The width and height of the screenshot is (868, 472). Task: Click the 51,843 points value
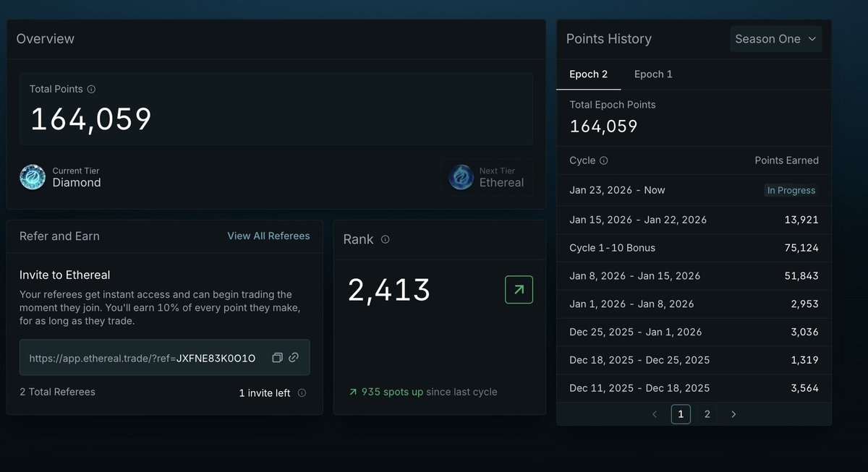(801, 275)
